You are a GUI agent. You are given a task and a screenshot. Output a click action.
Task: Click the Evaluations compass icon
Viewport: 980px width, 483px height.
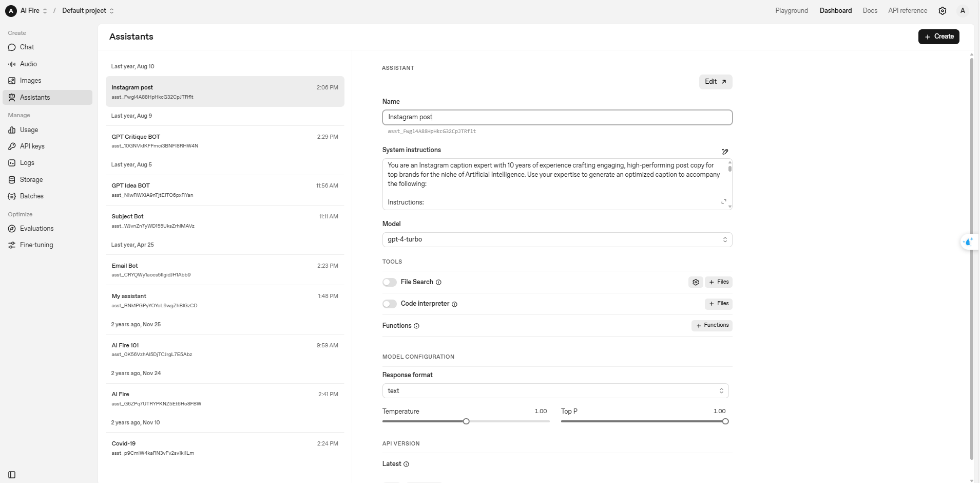tap(12, 229)
